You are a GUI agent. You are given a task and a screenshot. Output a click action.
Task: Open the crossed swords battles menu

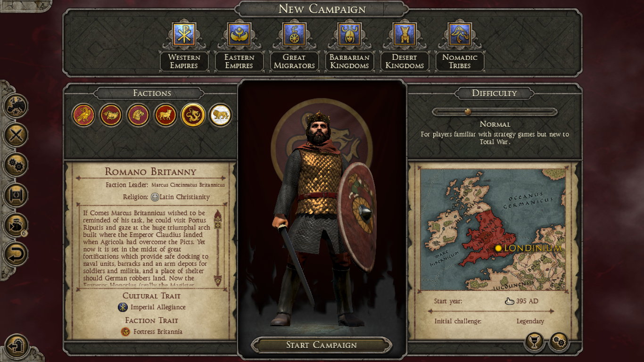coord(16,135)
